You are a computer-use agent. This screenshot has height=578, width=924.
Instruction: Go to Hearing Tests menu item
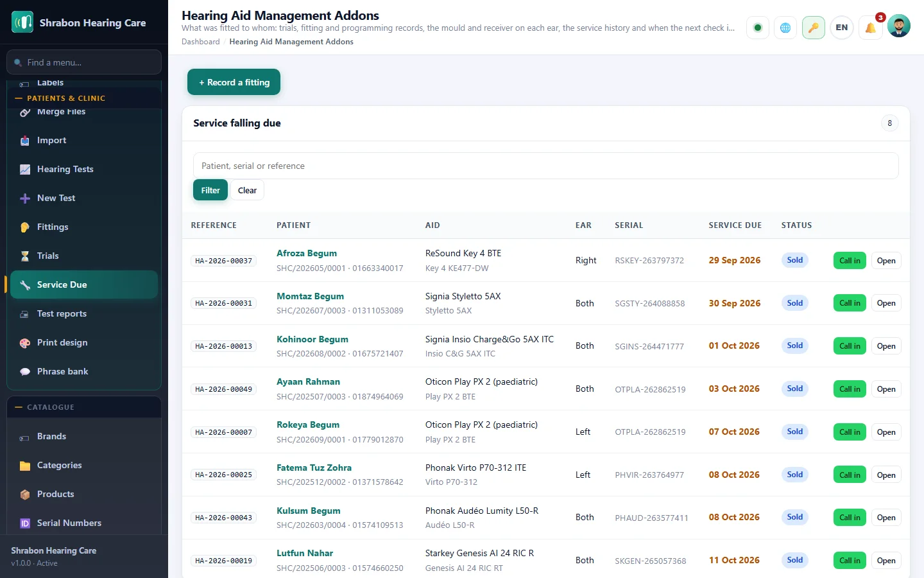click(84, 169)
